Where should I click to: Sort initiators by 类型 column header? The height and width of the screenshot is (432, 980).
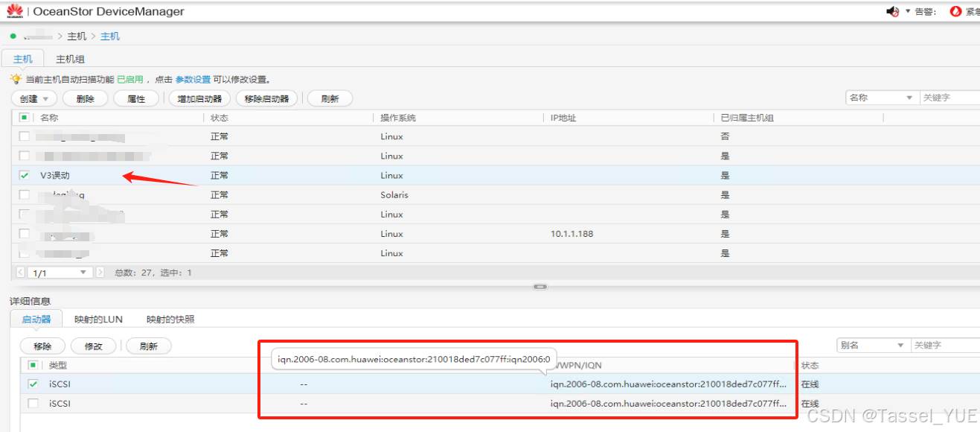pos(58,365)
